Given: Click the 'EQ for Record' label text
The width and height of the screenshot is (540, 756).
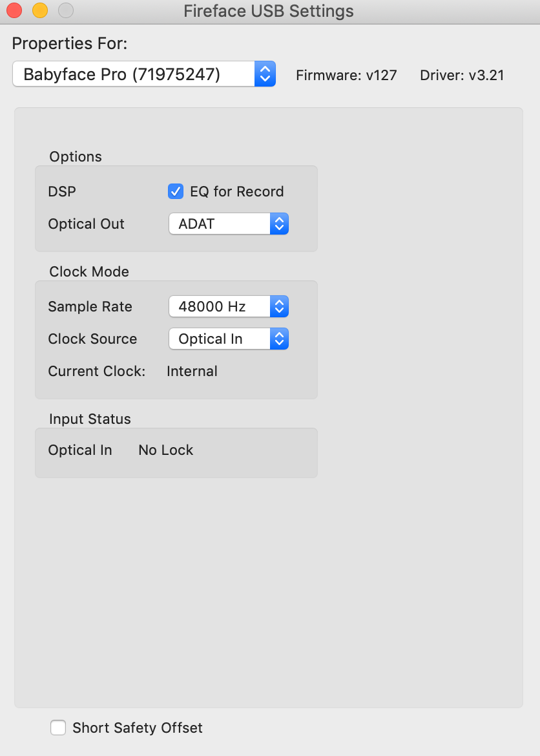Looking at the screenshot, I should [x=236, y=191].
